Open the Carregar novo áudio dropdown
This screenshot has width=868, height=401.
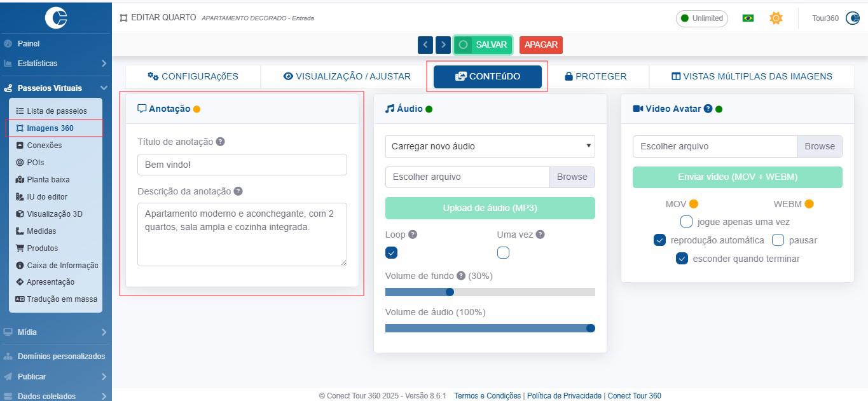(x=490, y=146)
